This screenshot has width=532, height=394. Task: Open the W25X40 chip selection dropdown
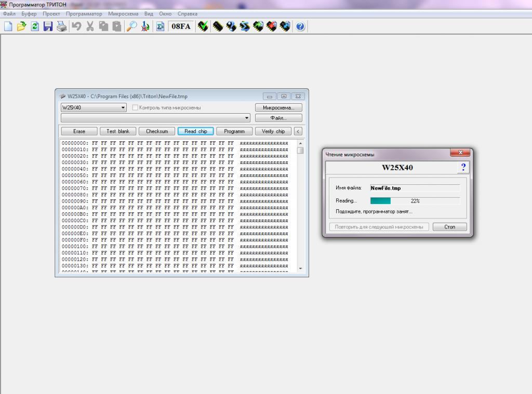[123, 108]
